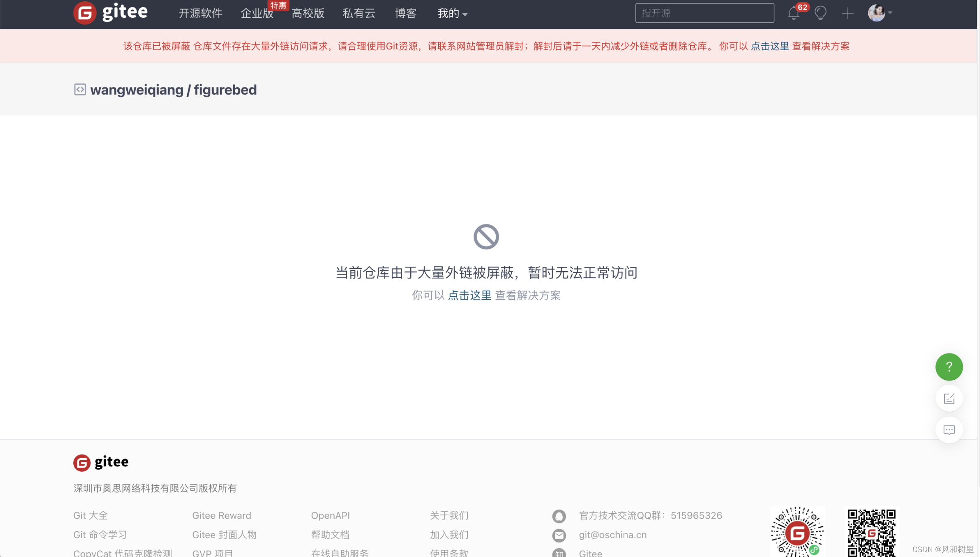Open 高校版 in the navigation bar

pyautogui.click(x=308, y=13)
